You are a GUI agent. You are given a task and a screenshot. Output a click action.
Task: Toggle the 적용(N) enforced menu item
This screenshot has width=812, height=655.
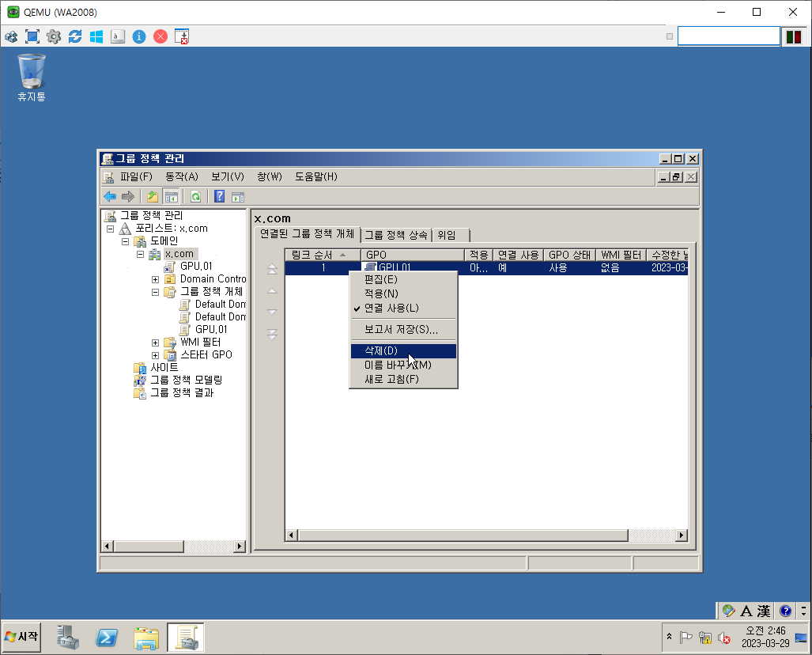403,293
